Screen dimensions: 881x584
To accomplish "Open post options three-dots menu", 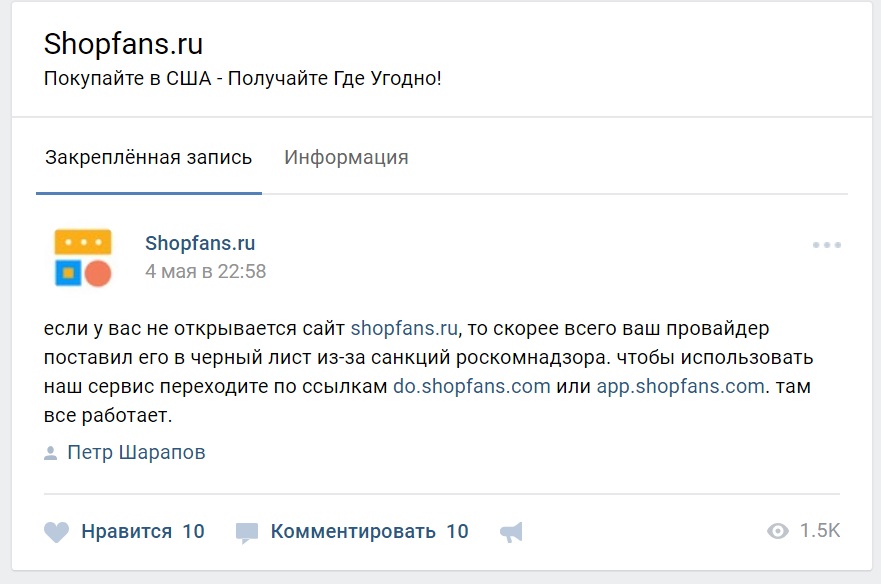I will pyautogui.click(x=826, y=245).
